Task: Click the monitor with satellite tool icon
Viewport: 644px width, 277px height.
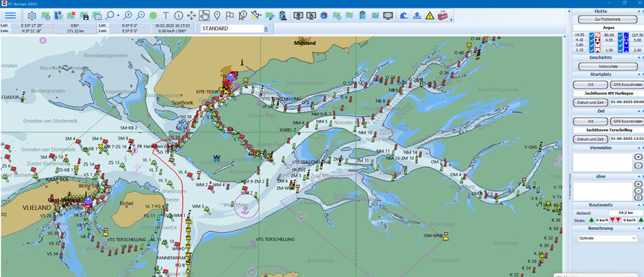Action: (312, 16)
